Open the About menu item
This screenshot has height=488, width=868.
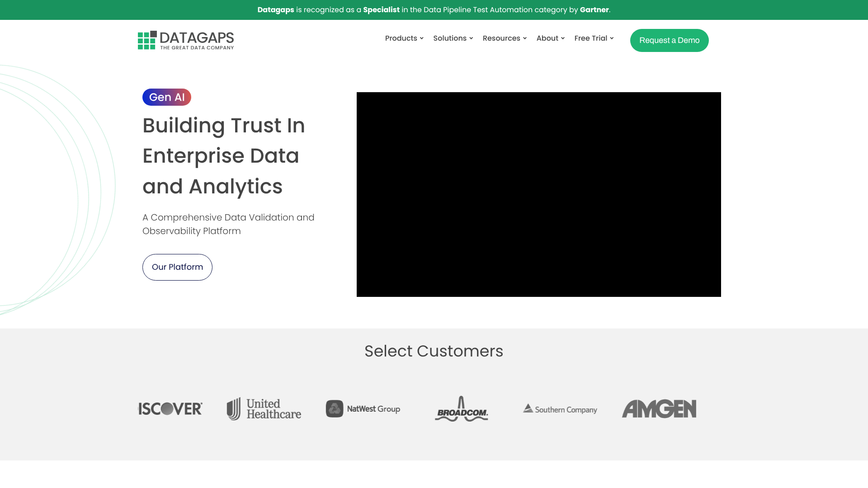click(x=550, y=38)
